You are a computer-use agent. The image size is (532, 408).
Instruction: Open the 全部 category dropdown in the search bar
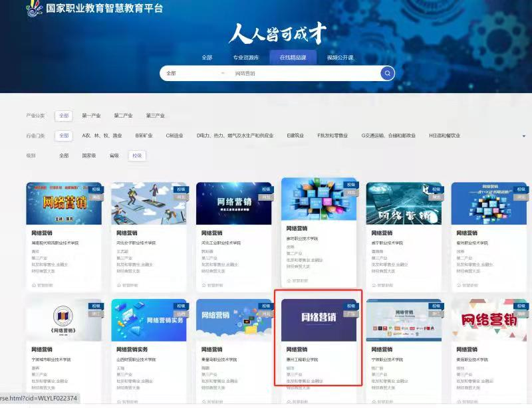click(196, 73)
